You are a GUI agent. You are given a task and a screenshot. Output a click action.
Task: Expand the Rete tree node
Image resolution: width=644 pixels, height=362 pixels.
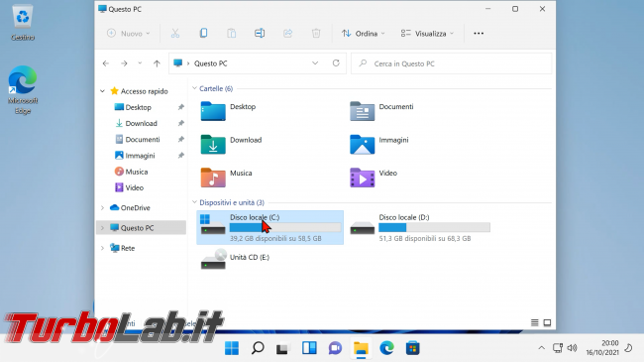click(102, 248)
